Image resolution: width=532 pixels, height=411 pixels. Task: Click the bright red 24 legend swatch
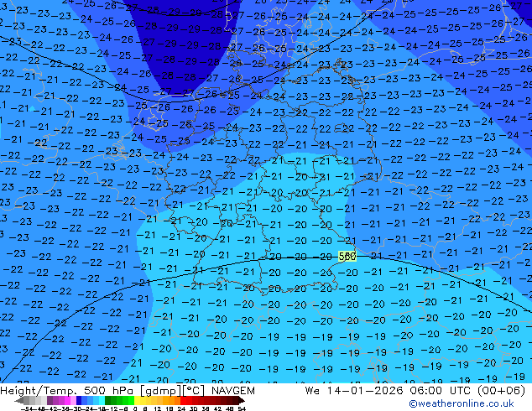pyautogui.click(x=183, y=400)
